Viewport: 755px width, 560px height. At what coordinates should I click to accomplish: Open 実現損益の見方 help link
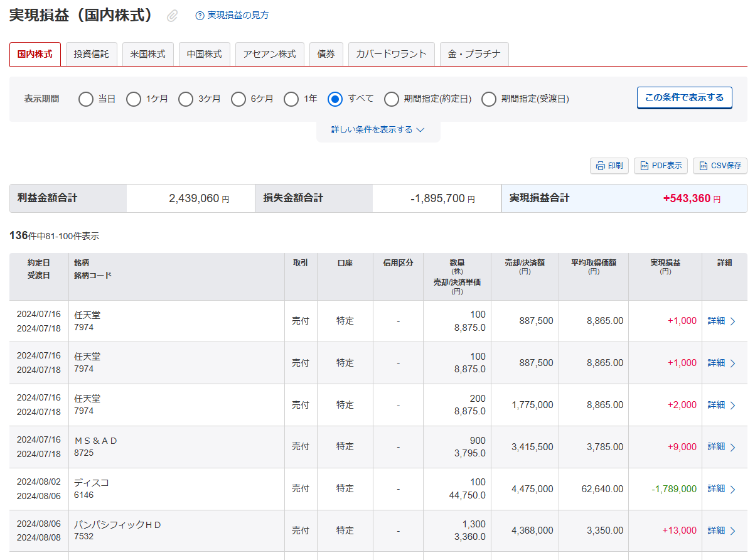[238, 15]
